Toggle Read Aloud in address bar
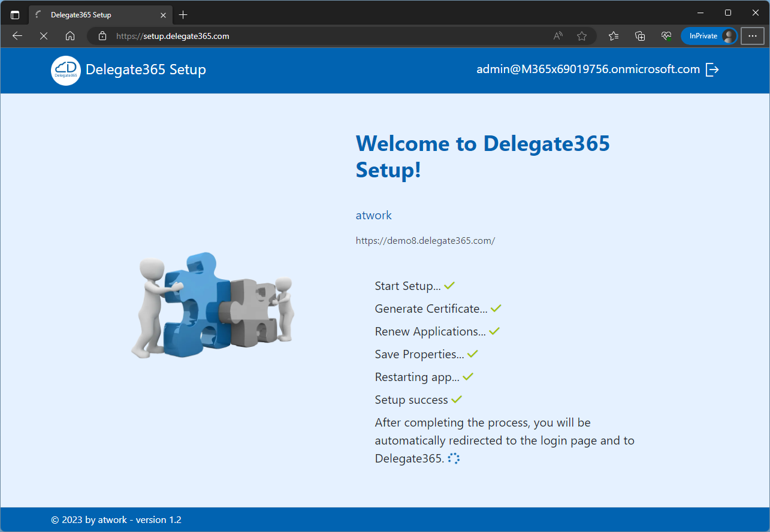The width and height of the screenshot is (770, 532). [x=558, y=36]
